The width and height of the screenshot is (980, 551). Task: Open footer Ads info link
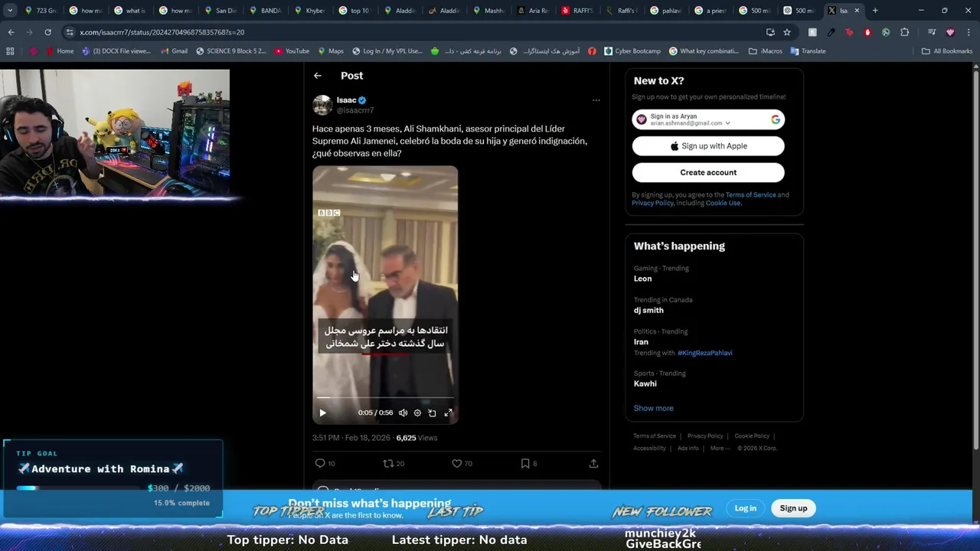tap(688, 448)
